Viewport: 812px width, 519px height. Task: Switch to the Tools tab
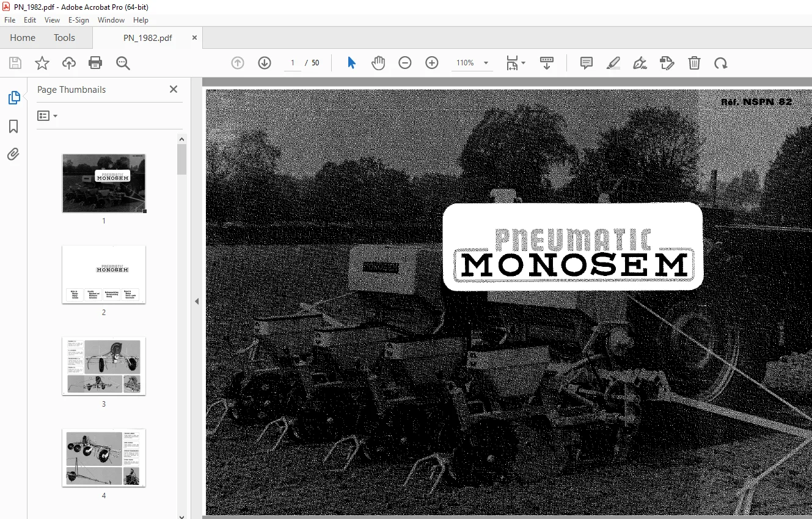click(64, 38)
